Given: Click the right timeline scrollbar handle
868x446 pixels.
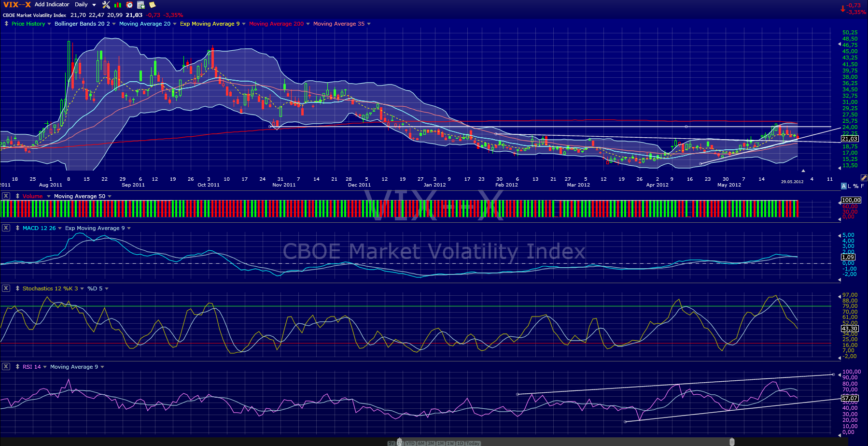Looking at the screenshot, I should point(732,442).
